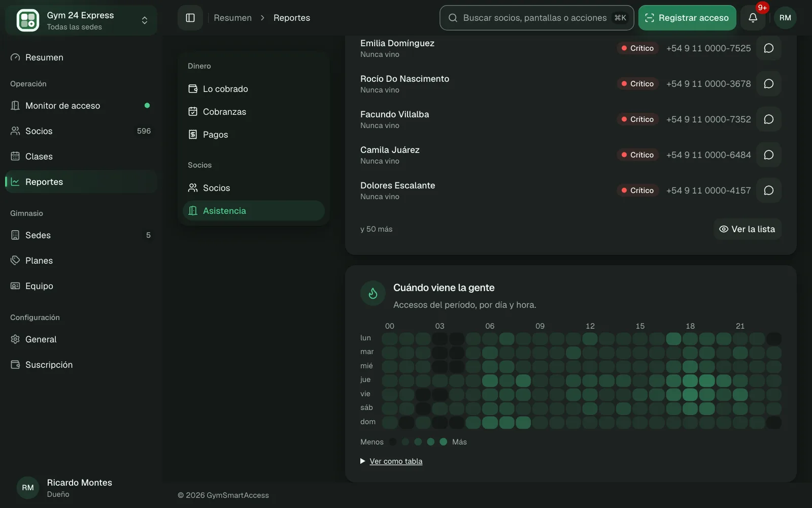Message Emilia Domínguez via chat icon
The height and width of the screenshot is (508, 812).
pyautogui.click(x=768, y=48)
